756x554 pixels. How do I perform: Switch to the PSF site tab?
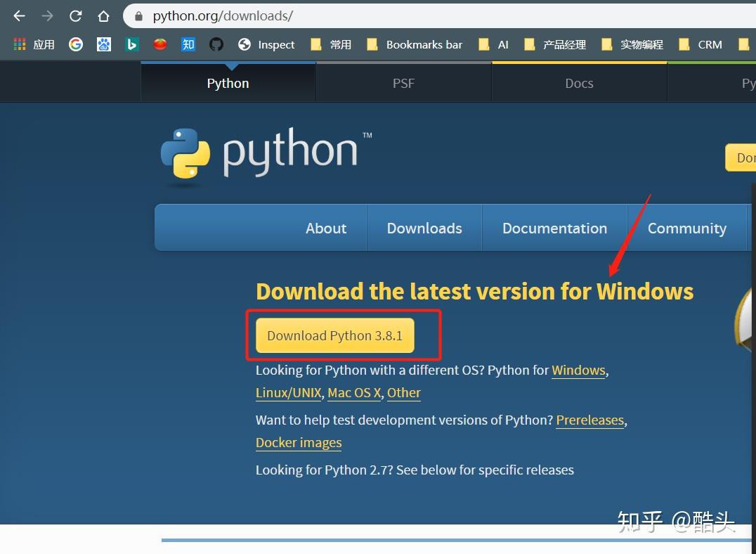403,82
